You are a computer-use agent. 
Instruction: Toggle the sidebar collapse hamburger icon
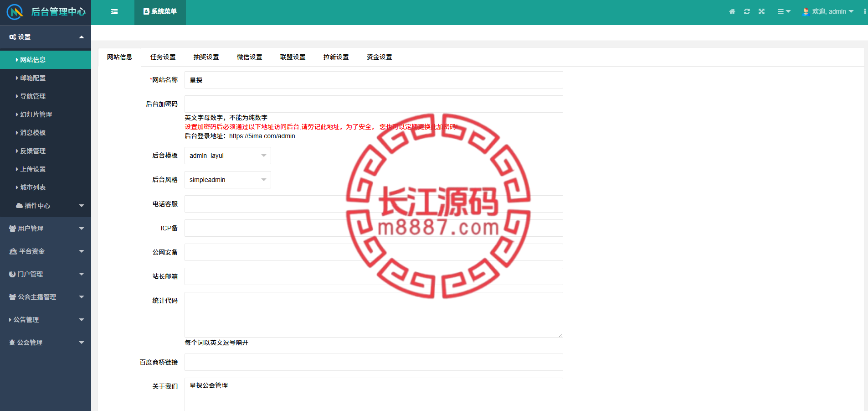114,12
